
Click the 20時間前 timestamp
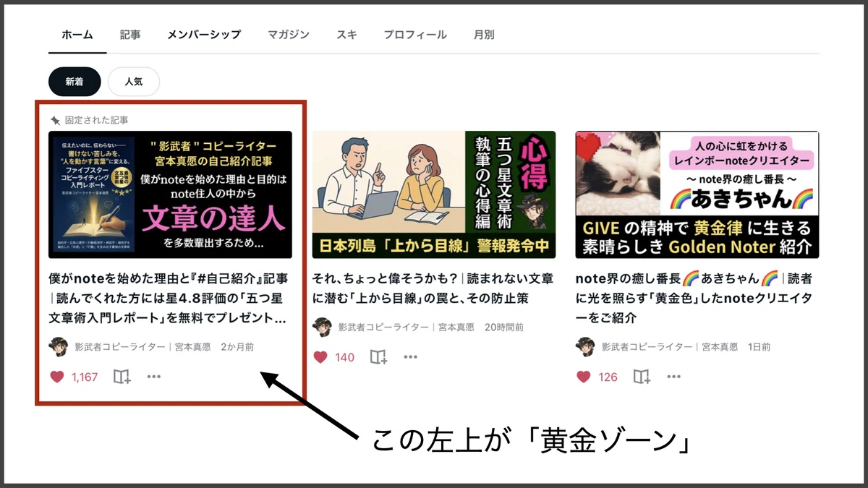point(504,328)
